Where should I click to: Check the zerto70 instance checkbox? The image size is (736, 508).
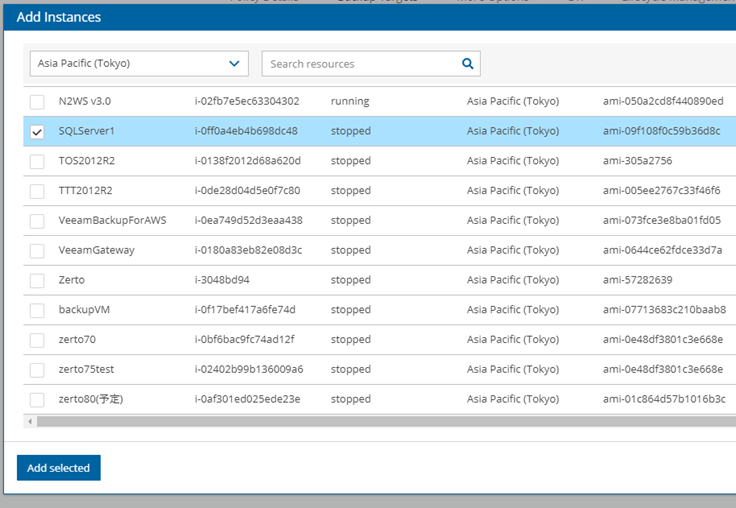(37, 340)
